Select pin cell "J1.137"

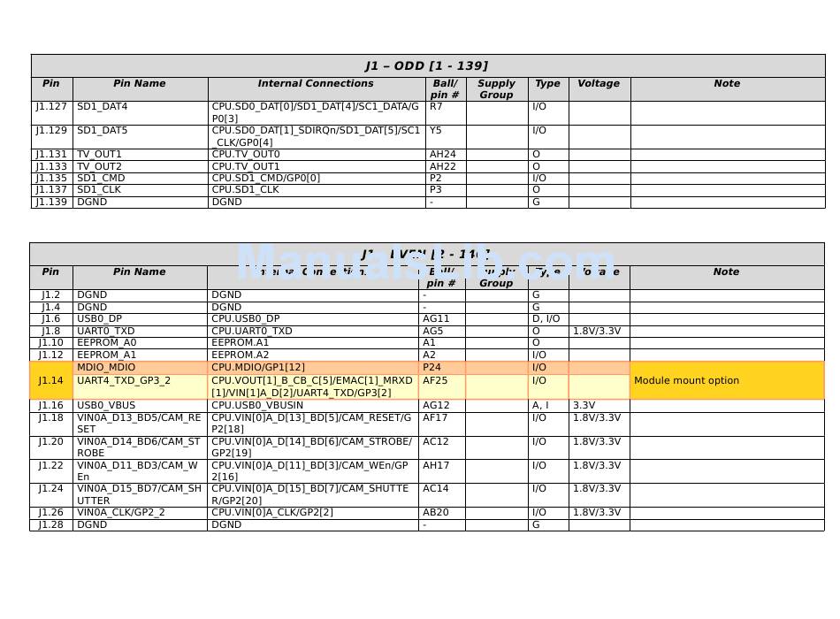click(x=51, y=190)
